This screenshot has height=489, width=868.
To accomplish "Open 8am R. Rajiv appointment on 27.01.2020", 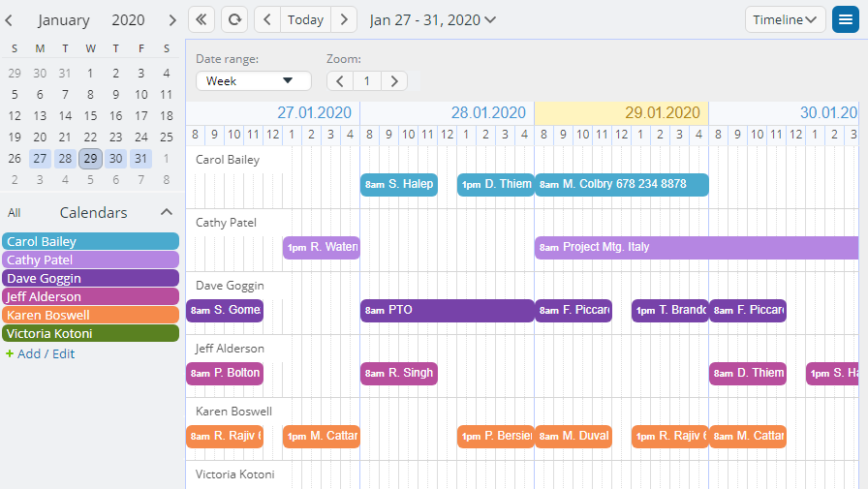I will point(225,437).
